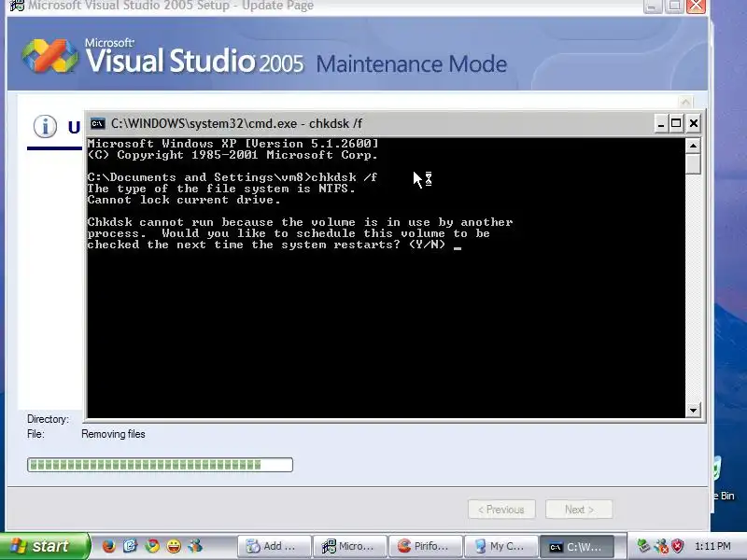
Task: Switch to the Add... taskbar window
Action: point(274,546)
